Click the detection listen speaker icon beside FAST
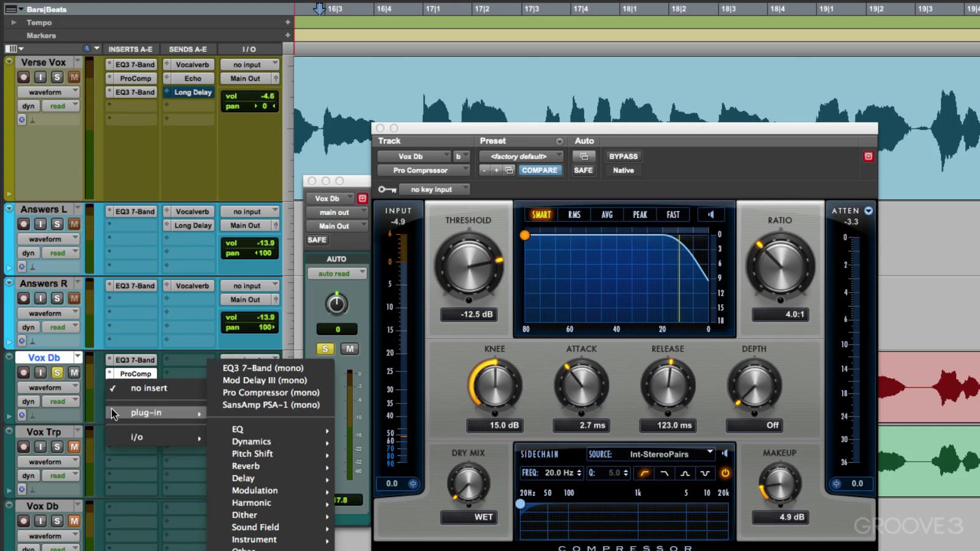980x551 pixels. [x=710, y=214]
